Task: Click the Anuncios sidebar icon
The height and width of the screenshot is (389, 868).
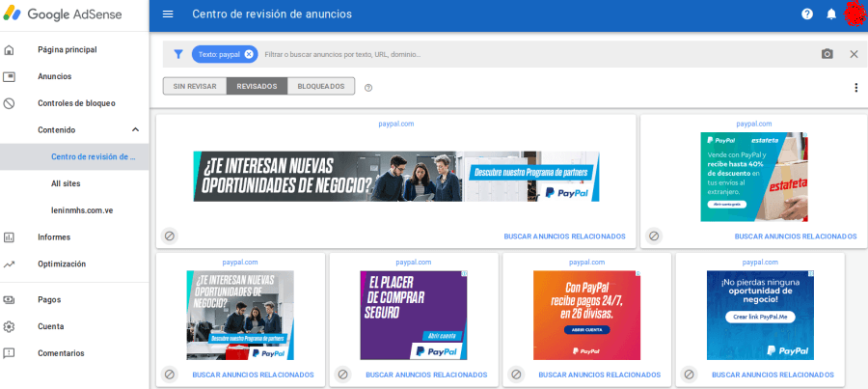Action: click(9, 76)
